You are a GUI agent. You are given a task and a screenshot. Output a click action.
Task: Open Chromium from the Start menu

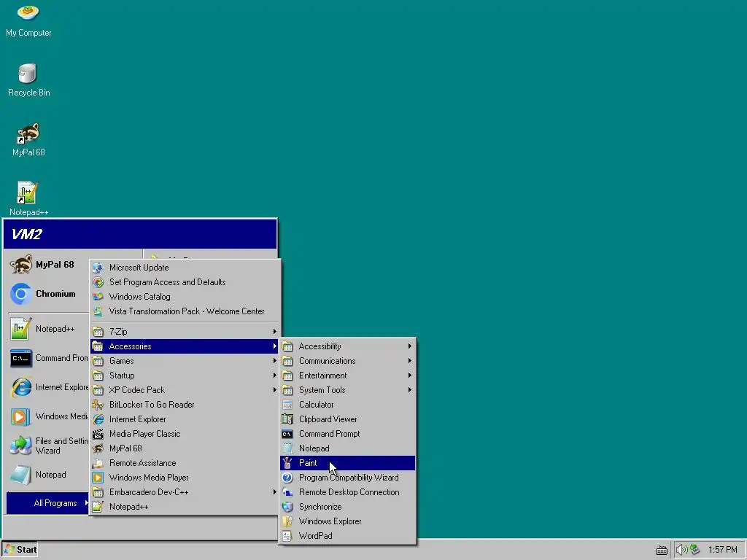coord(47,294)
